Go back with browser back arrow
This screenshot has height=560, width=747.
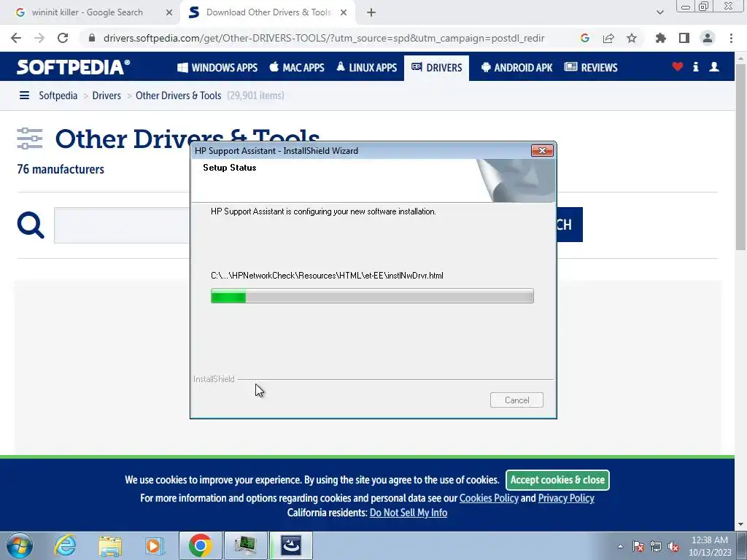(16, 38)
